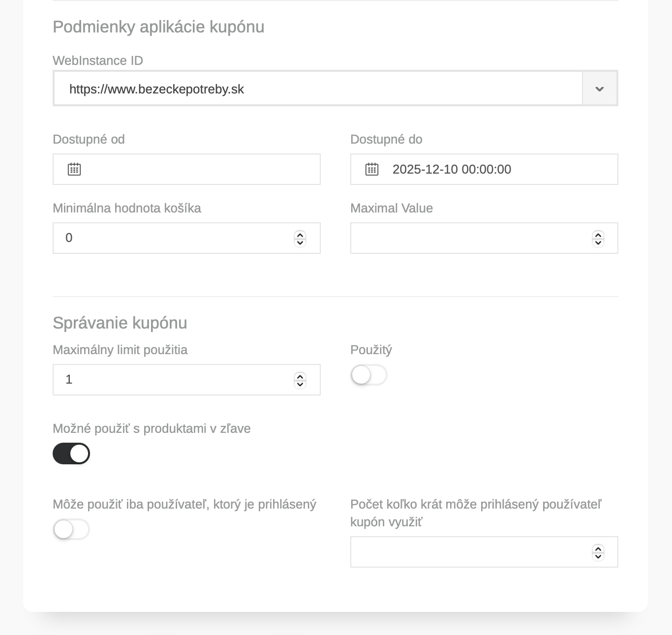Focus the Maximálny limit použitia input
Image resolution: width=672 pixels, height=635 pixels.
186,380
